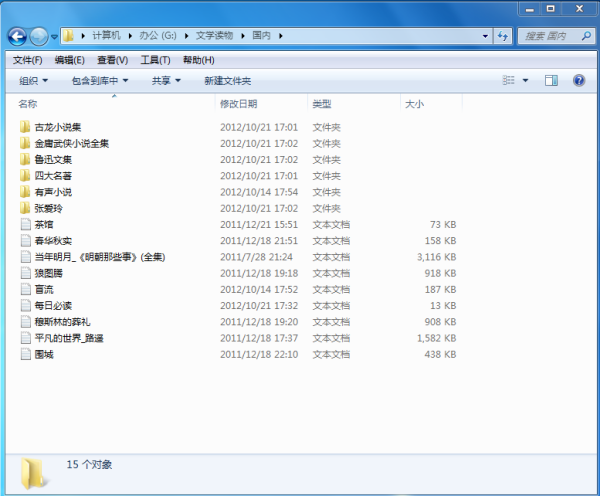
Task: Open the 共享 dropdown
Action: click(166, 81)
